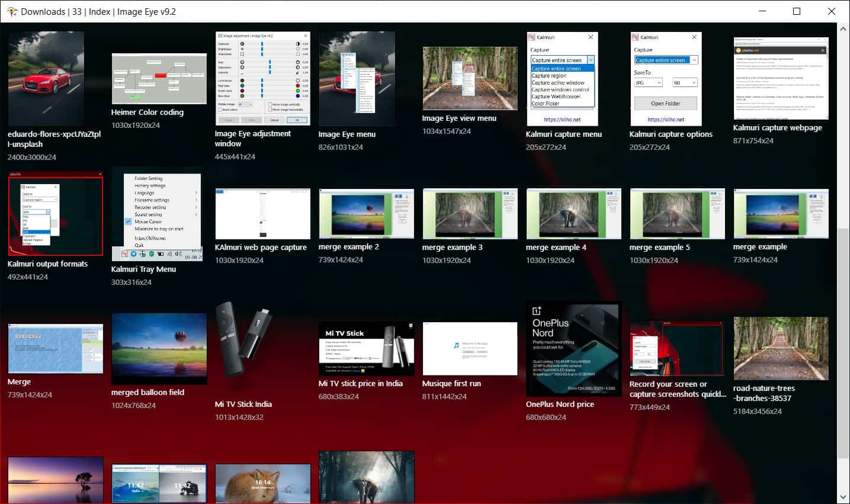This screenshot has height=504, width=850.
Task: Open the merged balloon field image
Action: point(159,349)
